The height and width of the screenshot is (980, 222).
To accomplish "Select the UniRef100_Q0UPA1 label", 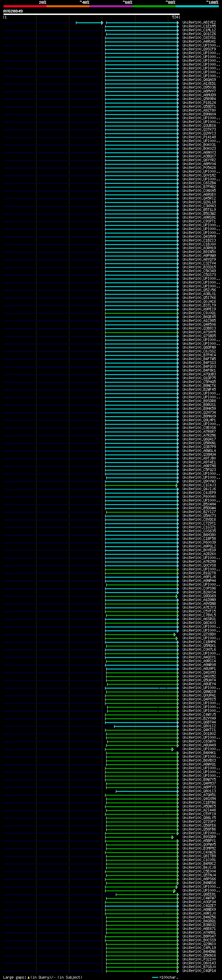I will click(199, 695).
